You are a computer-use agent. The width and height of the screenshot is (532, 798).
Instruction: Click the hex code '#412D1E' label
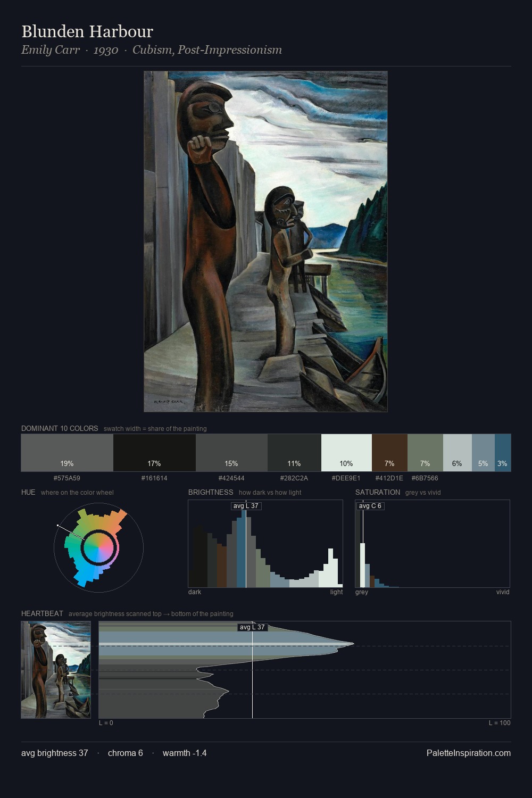[389, 478]
